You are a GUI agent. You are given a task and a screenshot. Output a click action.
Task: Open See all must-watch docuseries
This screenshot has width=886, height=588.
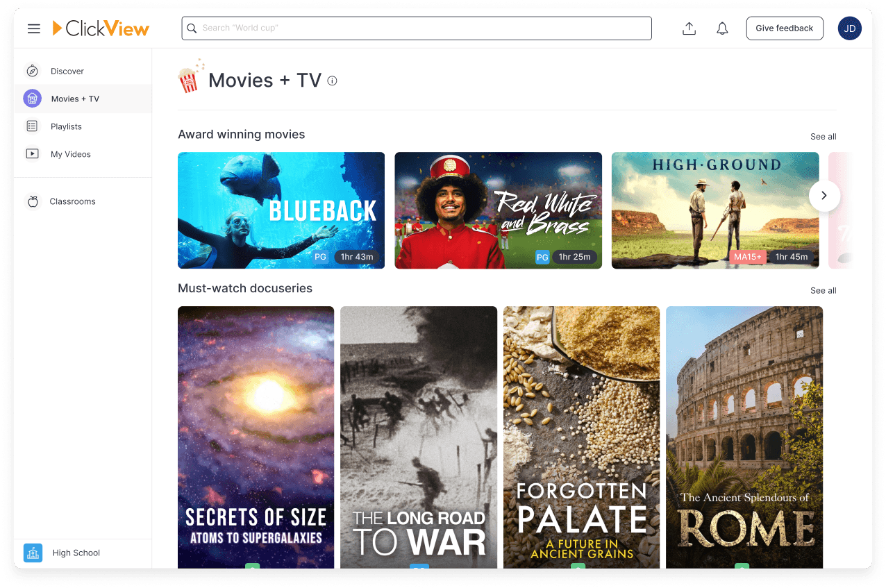pos(824,290)
